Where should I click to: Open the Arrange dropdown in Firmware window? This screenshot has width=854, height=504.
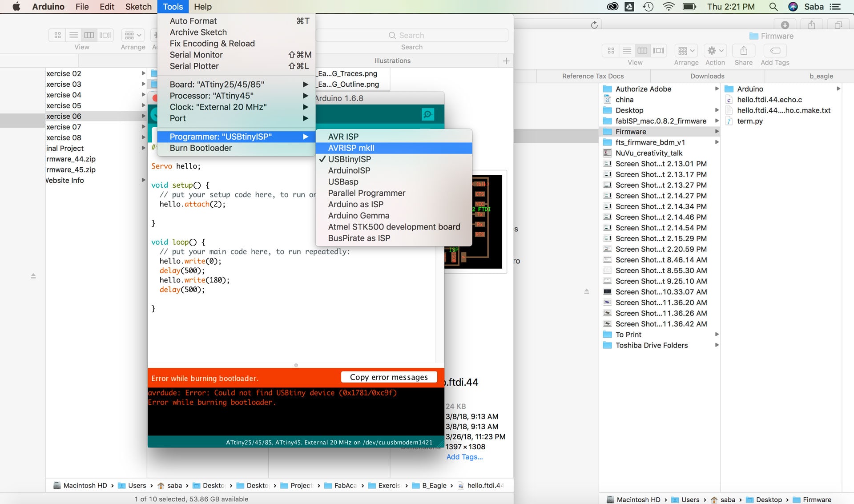click(686, 51)
